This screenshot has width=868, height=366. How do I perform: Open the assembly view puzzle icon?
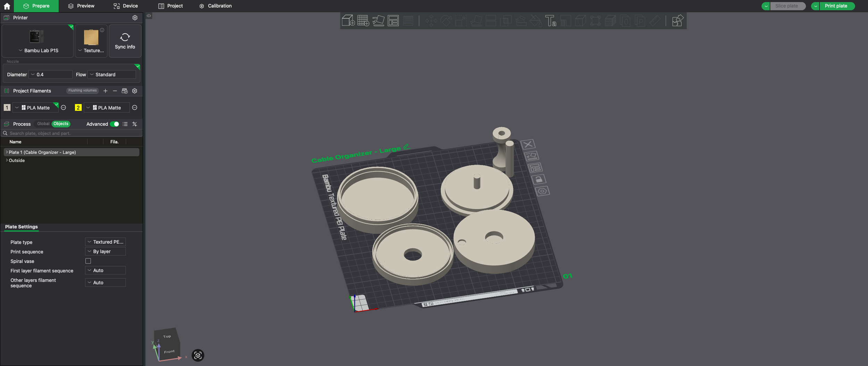(x=677, y=20)
